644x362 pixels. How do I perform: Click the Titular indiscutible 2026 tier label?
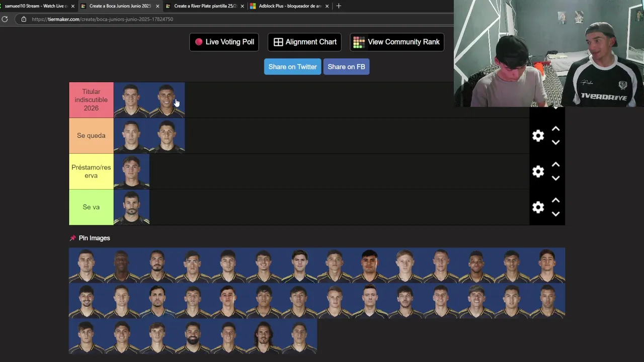91,100
